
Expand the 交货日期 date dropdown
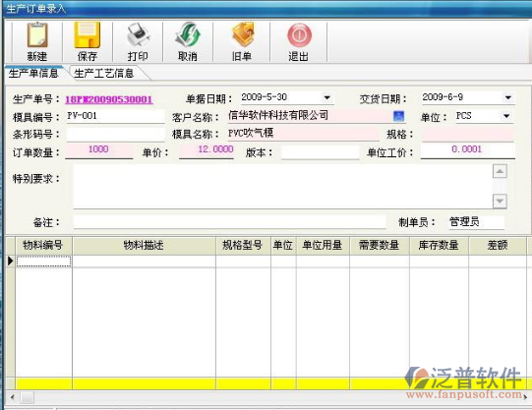508,97
